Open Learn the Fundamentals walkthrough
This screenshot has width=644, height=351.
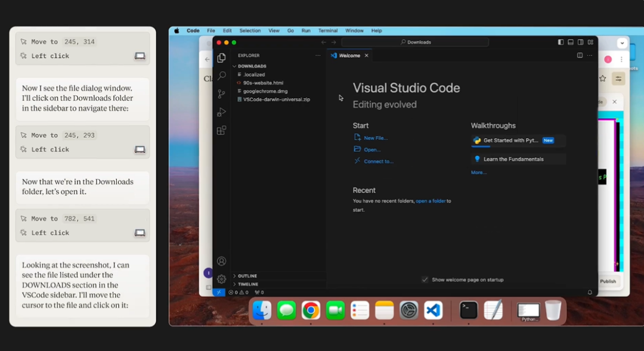[518, 159]
